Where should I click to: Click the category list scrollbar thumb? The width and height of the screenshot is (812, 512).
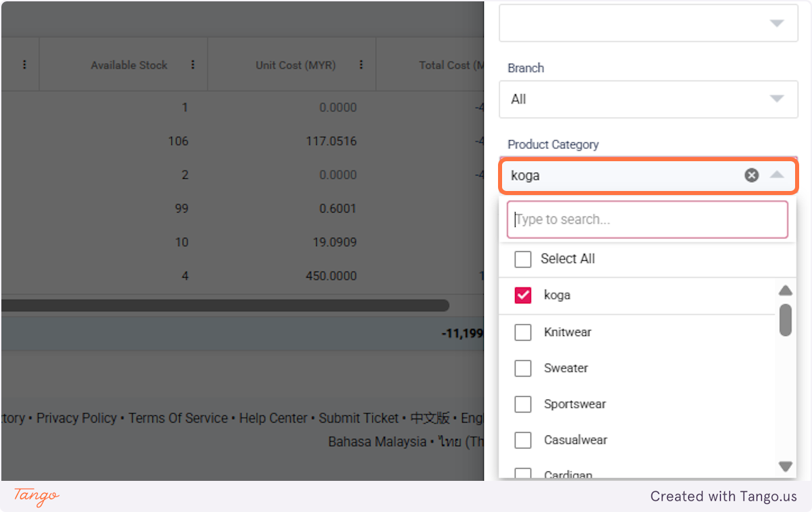tap(785, 320)
